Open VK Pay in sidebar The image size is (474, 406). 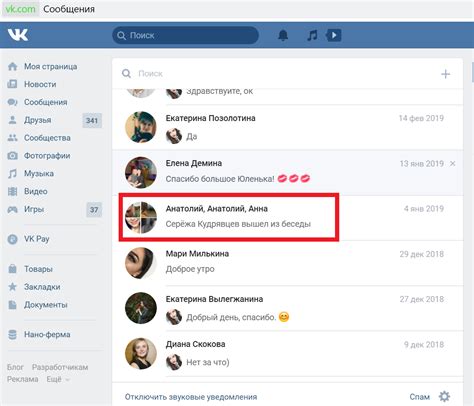(37, 239)
